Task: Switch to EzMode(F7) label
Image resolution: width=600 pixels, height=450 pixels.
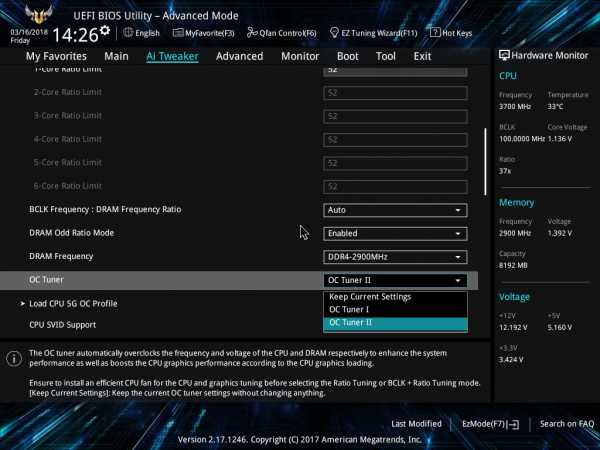Action: click(484, 424)
